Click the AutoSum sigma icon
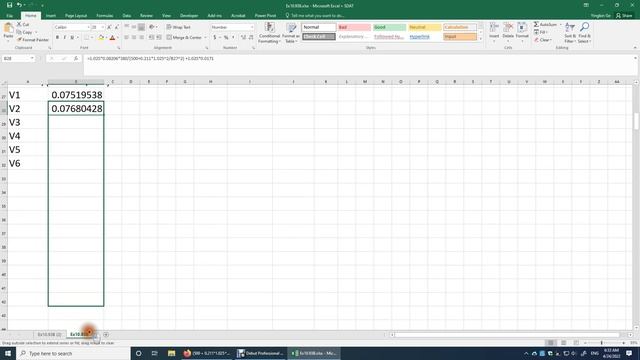The image size is (640, 360). click(536, 24)
